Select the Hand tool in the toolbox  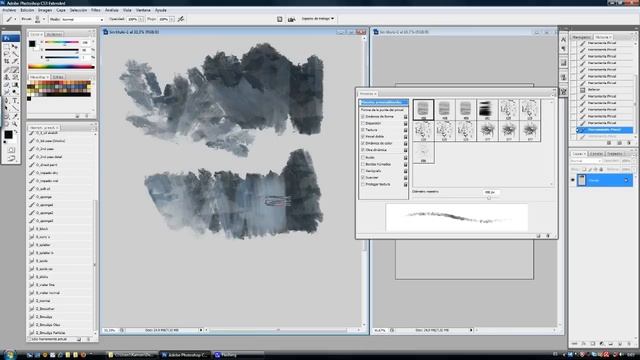click(7, 124)
